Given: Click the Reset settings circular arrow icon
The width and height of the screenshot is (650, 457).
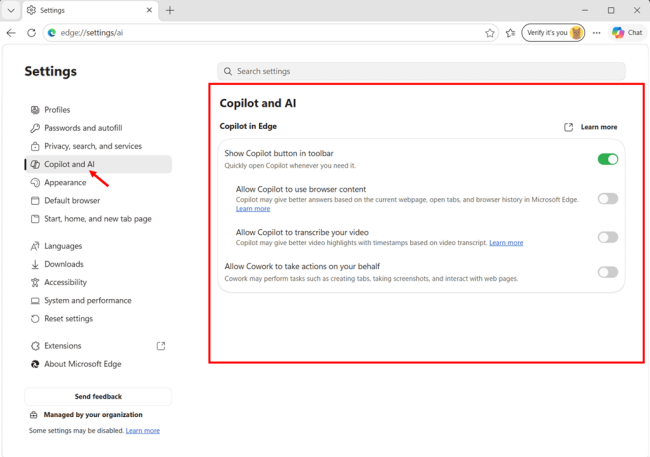Looking at the screenshot, I should (35, 319).
